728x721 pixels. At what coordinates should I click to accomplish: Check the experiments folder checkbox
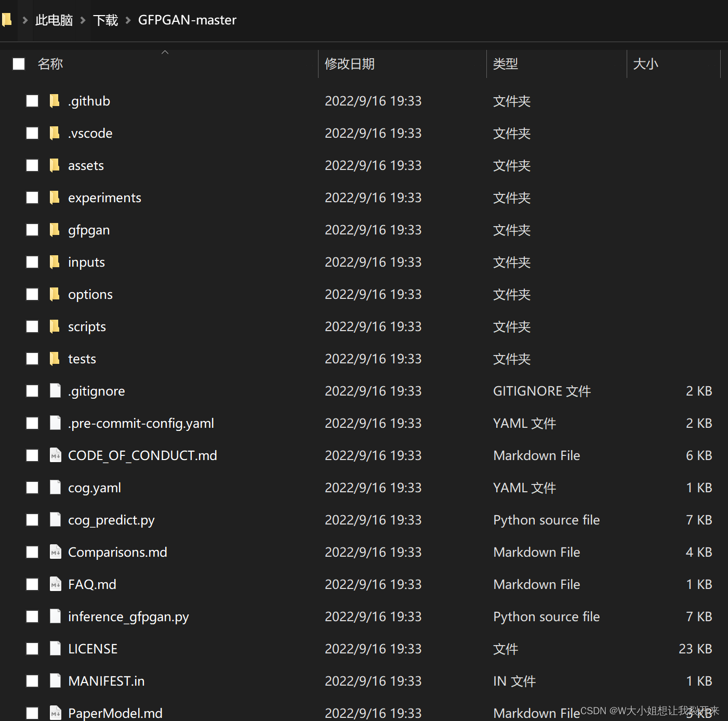pyautogui.click(x=32, y=198)
